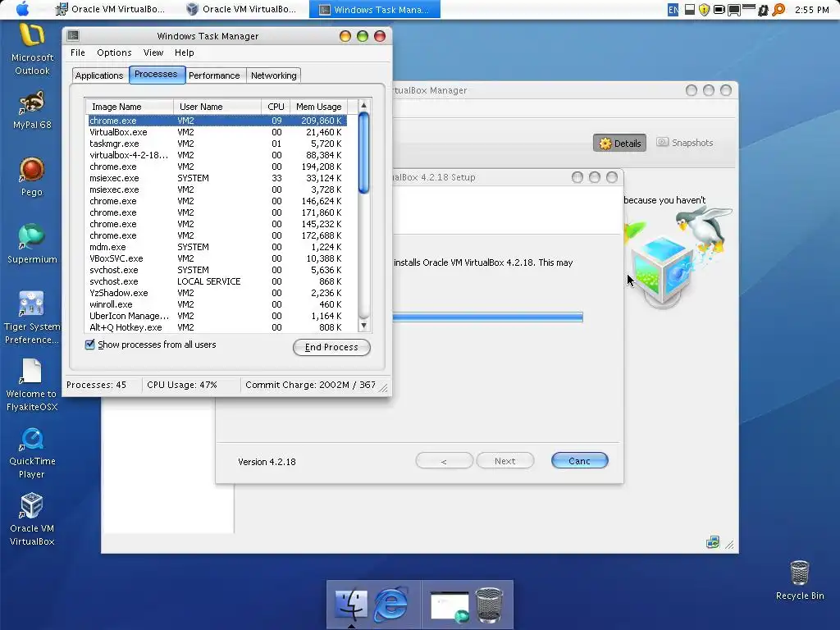
Task: Select the Processes tab
Action: point(156,74)
